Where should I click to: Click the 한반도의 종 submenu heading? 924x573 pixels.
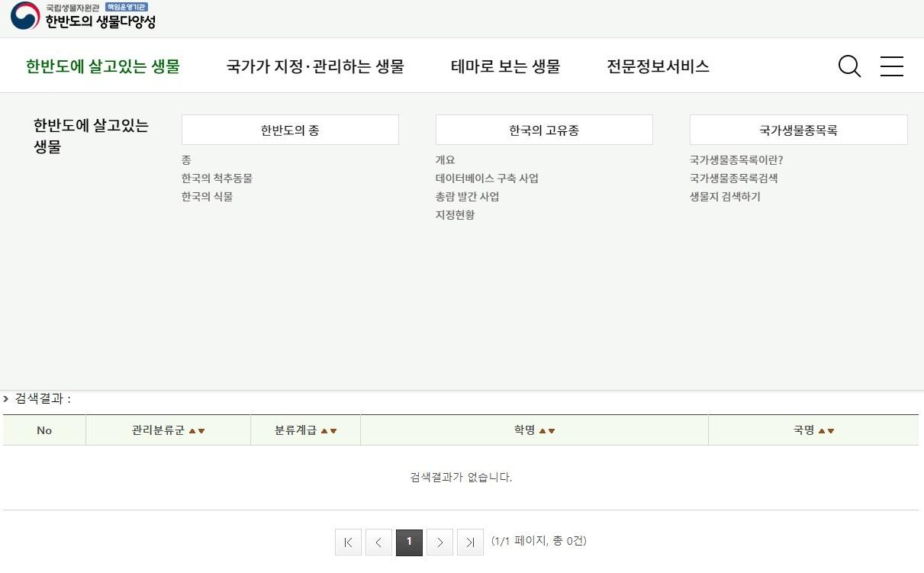(290, 130)
